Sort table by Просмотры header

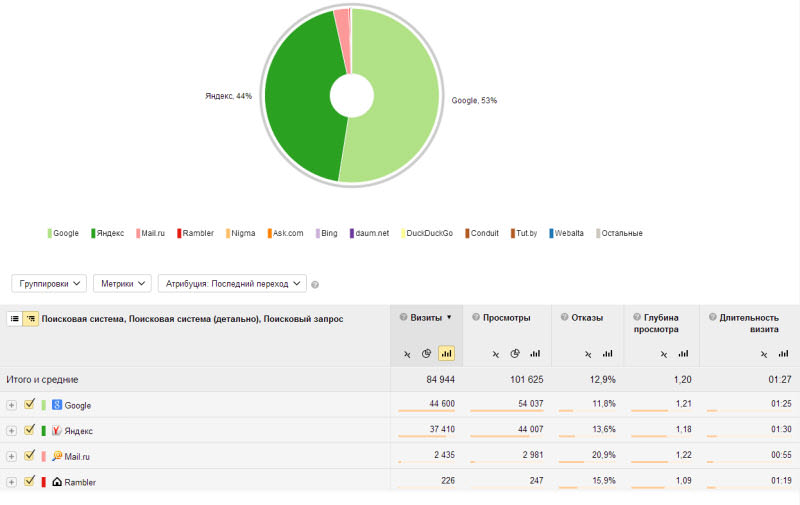pyautogui.click(x=507, y=317)
